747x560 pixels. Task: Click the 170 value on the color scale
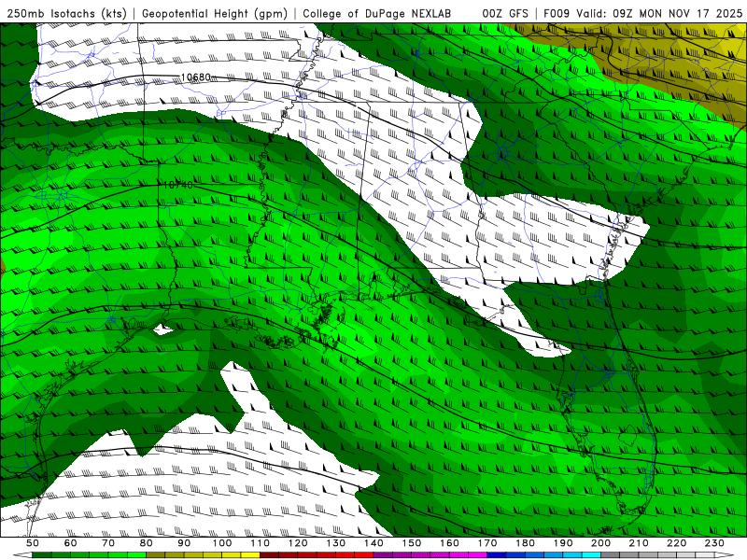pos(487,543)
